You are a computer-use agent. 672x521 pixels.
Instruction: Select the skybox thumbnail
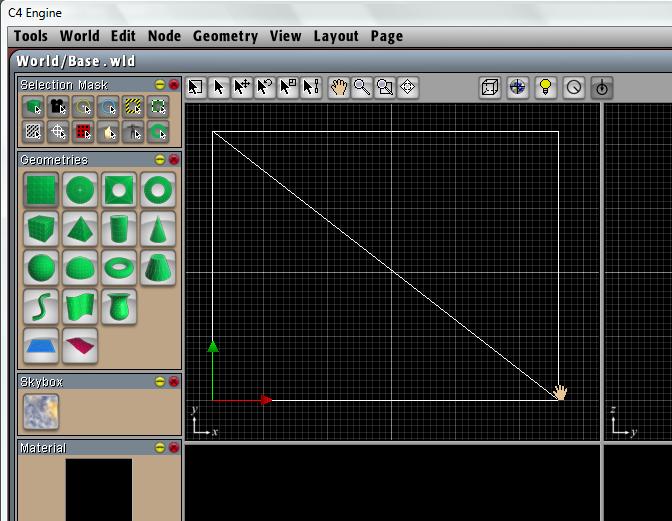pyautogui.click(x=40, y=412)
